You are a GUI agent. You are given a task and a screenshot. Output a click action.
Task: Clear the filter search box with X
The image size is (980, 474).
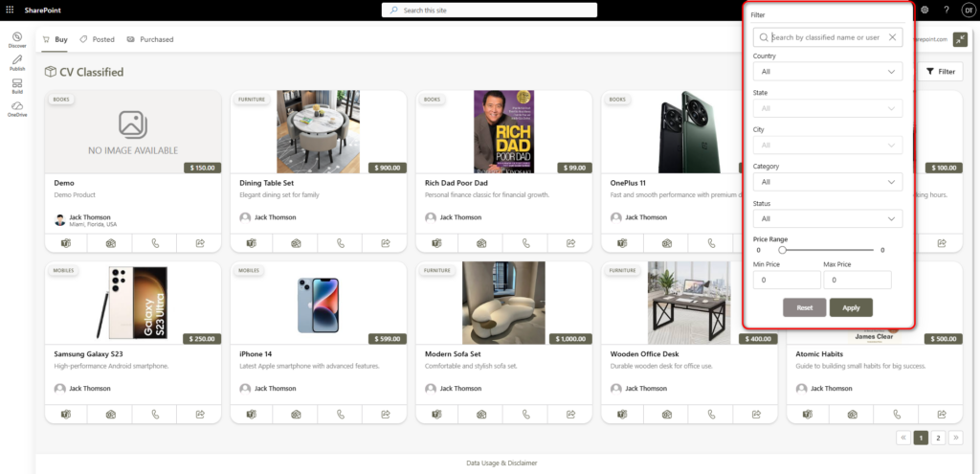coord(892,37)
